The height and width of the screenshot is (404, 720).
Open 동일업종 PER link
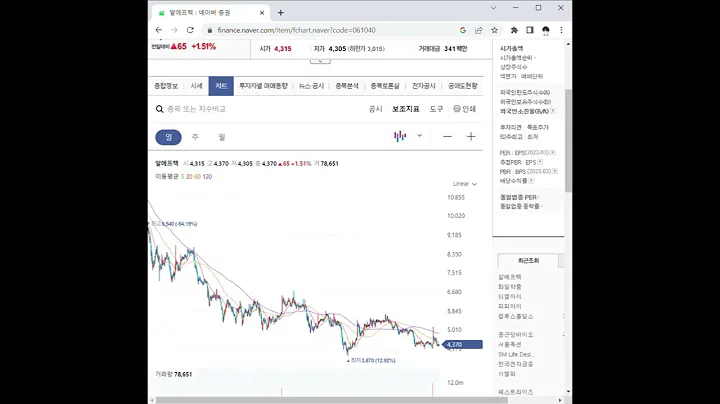[518, 197]
